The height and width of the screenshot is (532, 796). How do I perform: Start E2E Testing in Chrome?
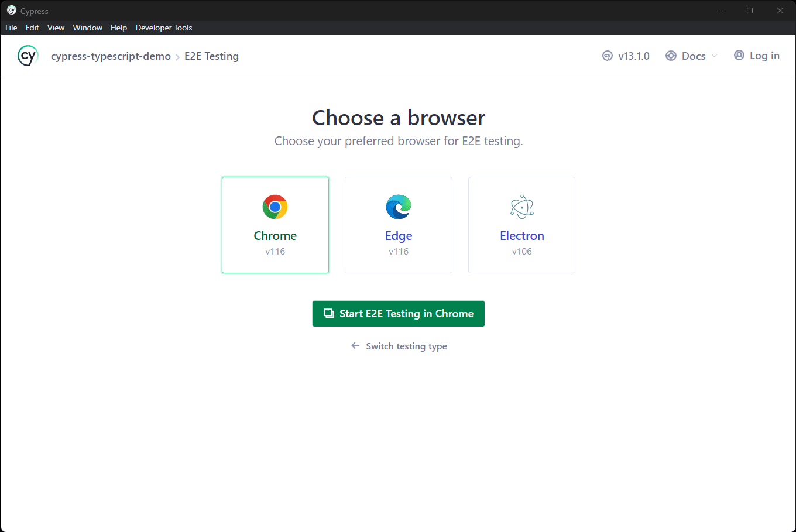point(399,314)
